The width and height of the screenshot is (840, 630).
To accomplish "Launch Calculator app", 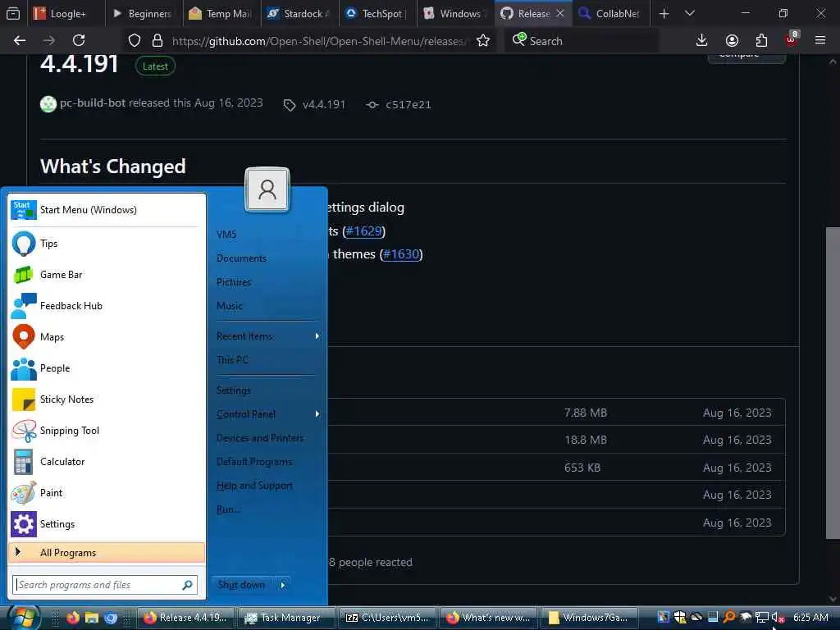I will click(107, 462).
